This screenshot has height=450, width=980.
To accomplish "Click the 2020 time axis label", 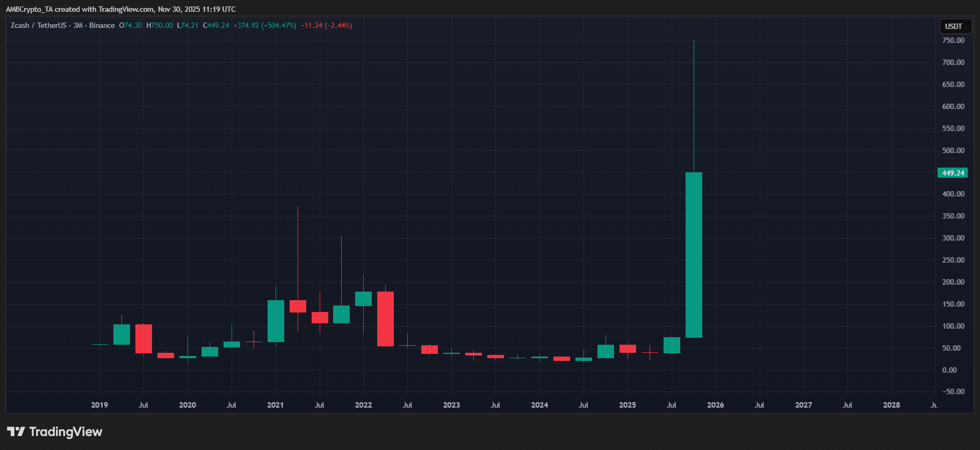I will coord(188,405).
